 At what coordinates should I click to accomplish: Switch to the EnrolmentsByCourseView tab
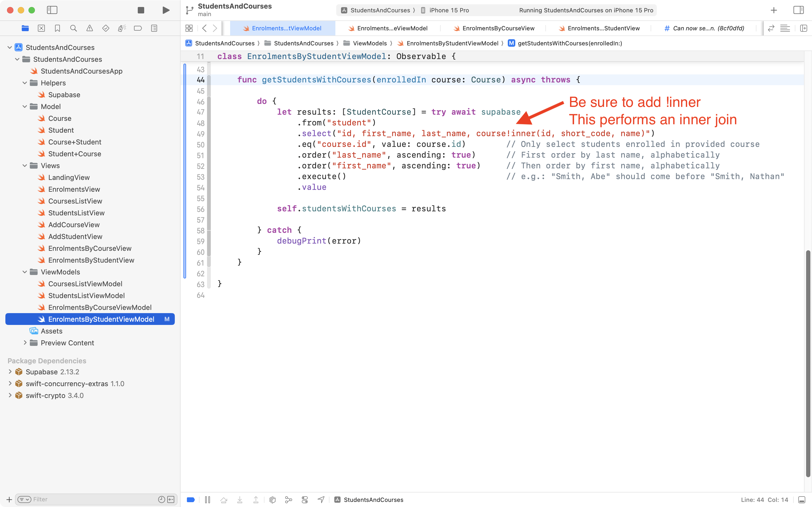click(498, 28)
